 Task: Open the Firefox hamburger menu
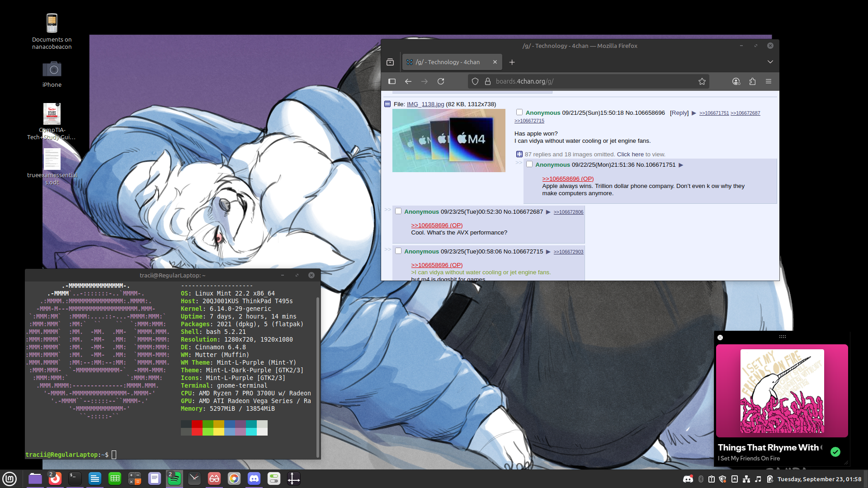coord(769,81)
